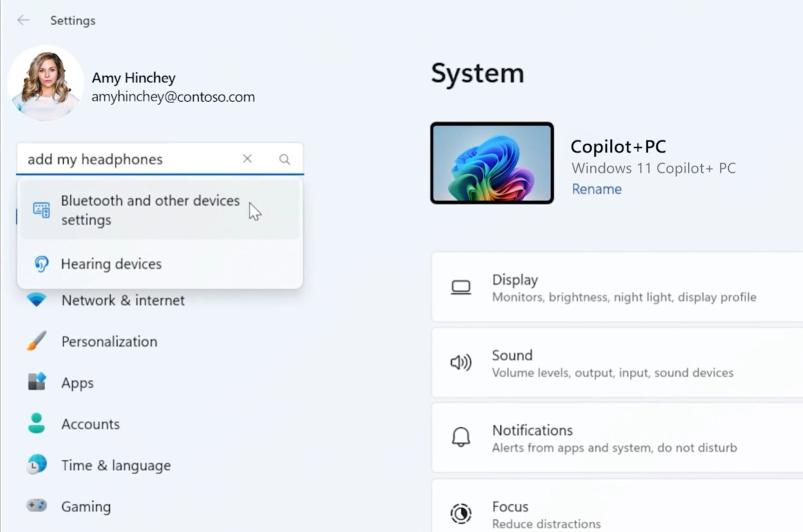Viewport: 803px width, 532px height.
Task: Click Amy Hinchey's profile picture
Action: pos(45,83)
